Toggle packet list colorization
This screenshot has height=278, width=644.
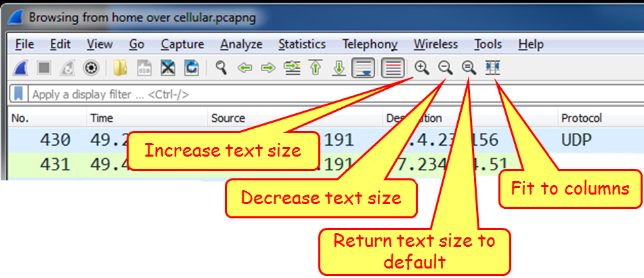click(393, 68)
